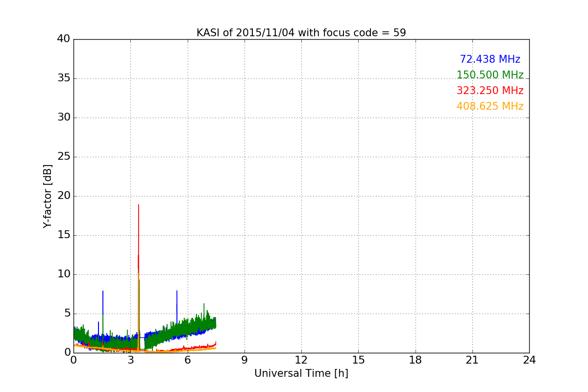This screenshot has width=588, height=392.
Task: Select the red 323.250 MHz legend label
Action: coord(490,91)
